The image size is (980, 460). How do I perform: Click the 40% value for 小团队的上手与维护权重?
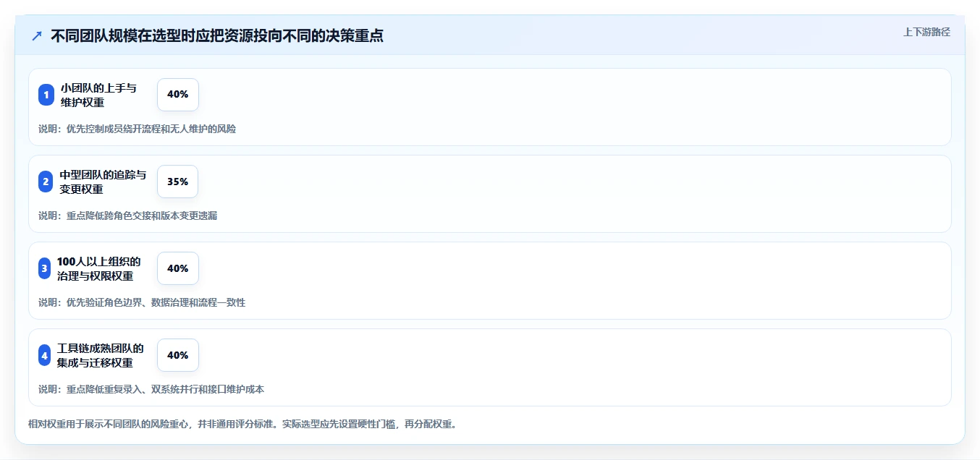(x=178, y=95)
